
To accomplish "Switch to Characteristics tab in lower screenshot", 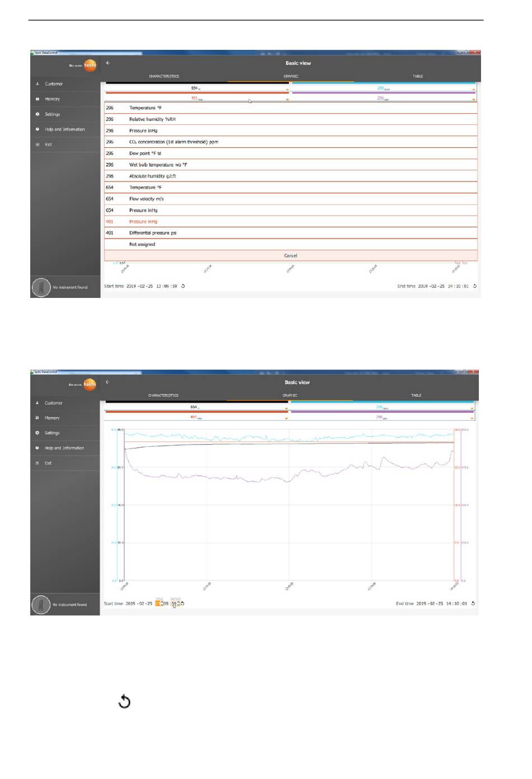I will (163, 395).
